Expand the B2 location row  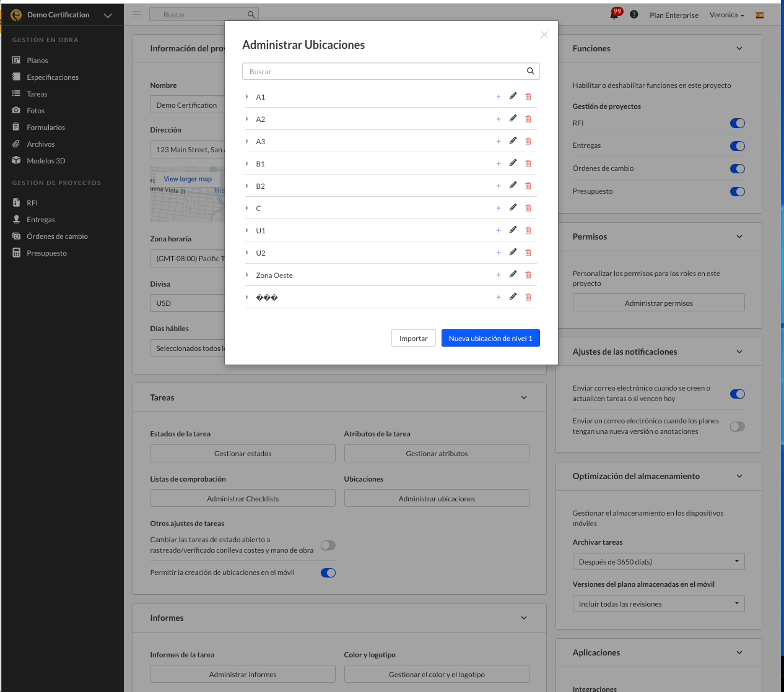tap(247, 186)
